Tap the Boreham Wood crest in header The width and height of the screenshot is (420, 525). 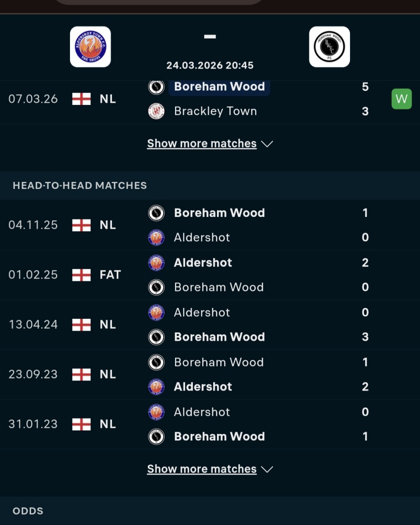pos(329,47)
